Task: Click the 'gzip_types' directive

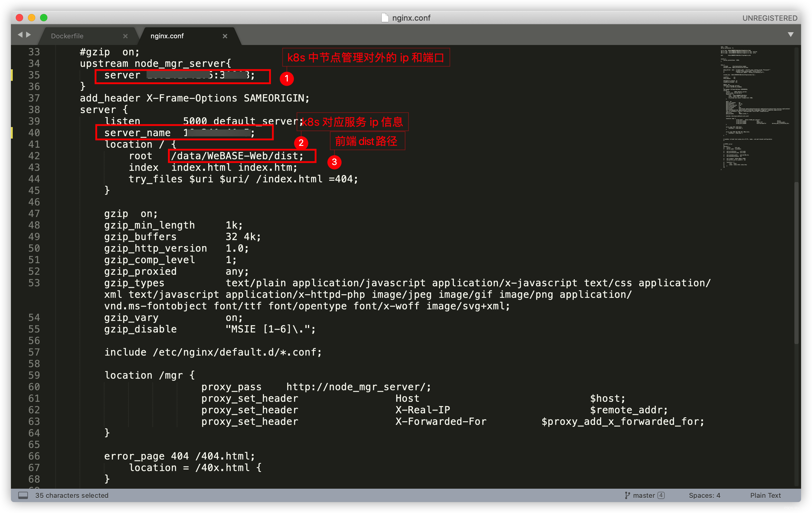Action: pos(134,283)
